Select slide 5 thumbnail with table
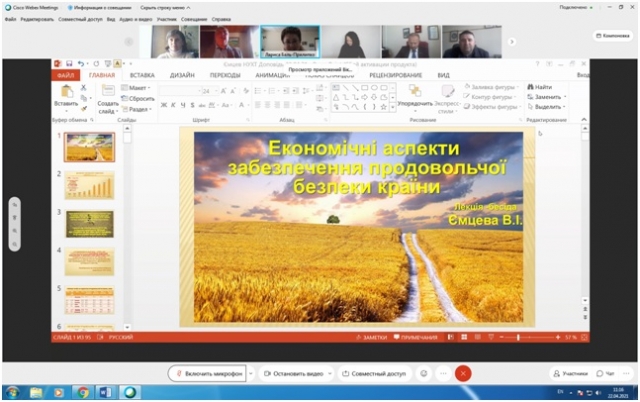 coord(89,300)
